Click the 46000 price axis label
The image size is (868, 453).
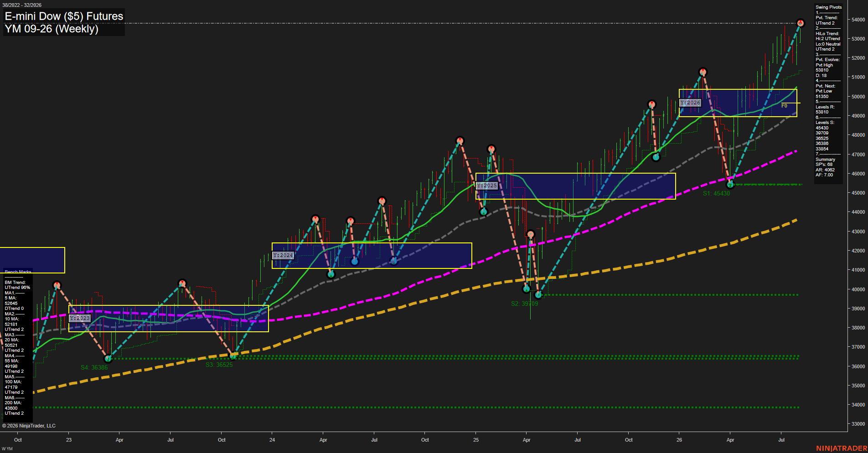coord(858,174)
